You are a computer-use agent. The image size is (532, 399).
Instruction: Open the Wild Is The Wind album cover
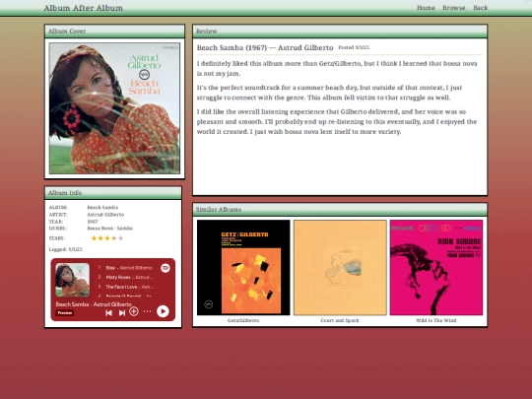(436, 267)
